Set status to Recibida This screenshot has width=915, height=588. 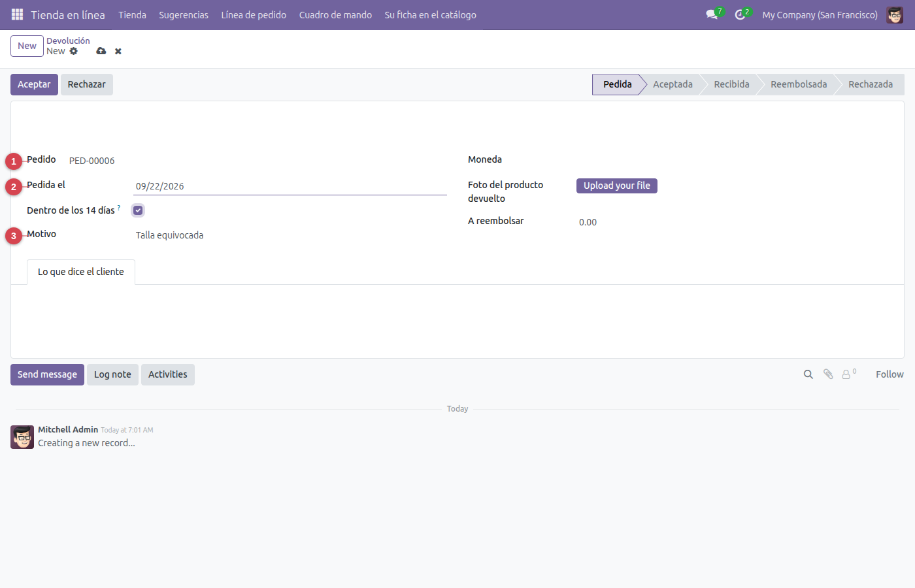731,84
